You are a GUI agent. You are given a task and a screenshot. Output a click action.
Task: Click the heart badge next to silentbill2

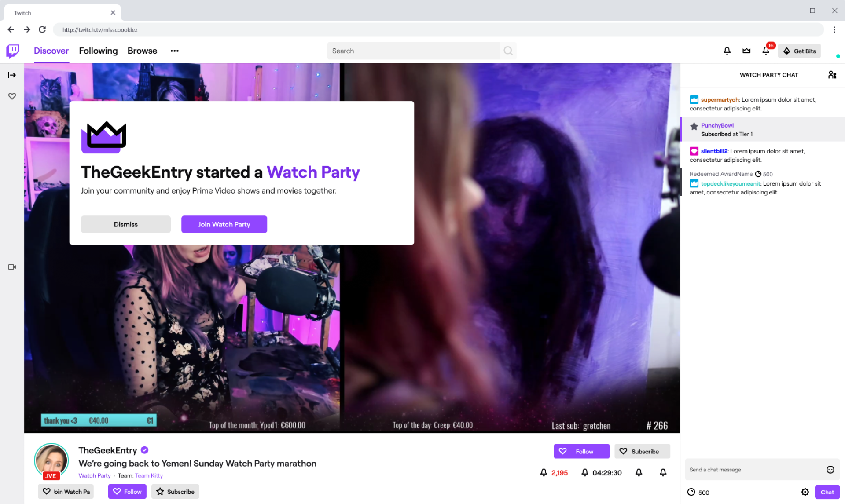tap(694, 151)
